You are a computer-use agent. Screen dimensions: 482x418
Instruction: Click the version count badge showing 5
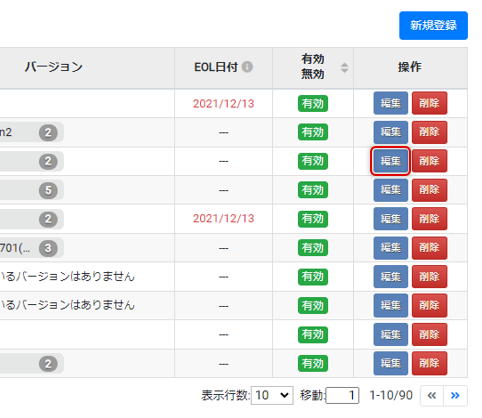tap(48, 190)
